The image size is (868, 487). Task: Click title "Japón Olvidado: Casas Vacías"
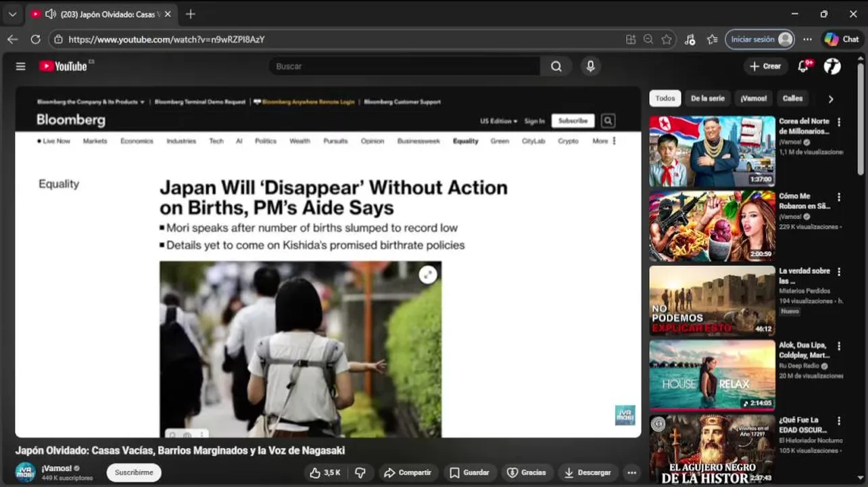click(x=180, y=450)
